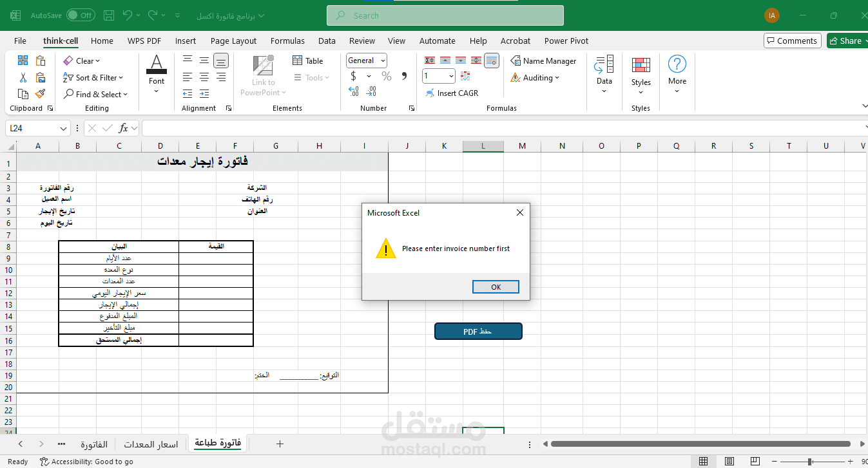Switch to the Home ribbon tab
The height and width of the screenshot is (468, 868).
[102, 41]
